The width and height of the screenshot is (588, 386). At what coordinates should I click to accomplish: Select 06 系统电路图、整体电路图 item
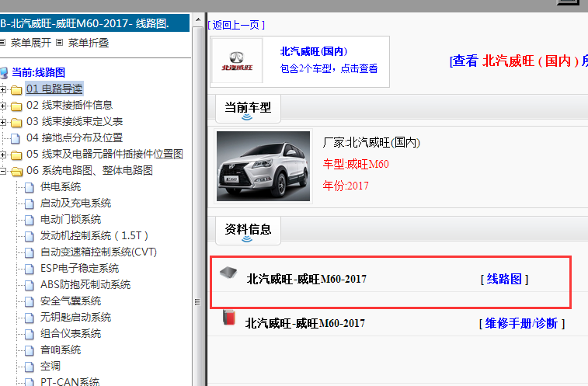click(x=89, y=170)
